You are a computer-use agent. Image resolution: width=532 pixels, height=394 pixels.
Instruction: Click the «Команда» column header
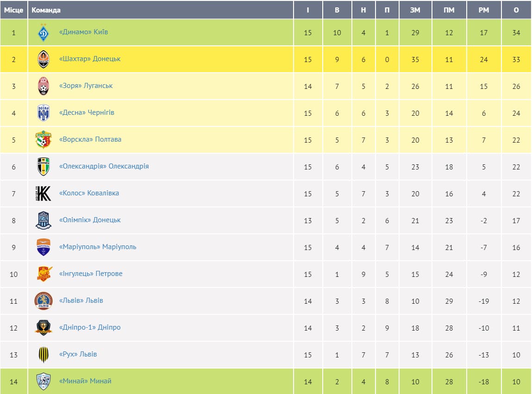(x=46, y=10)
